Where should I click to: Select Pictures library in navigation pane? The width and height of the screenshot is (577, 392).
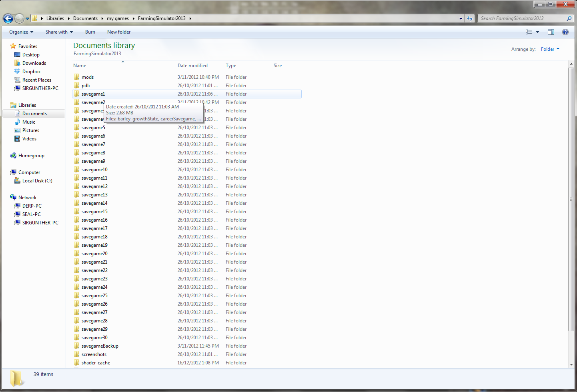pyautogui.click(x=31, y=130)
